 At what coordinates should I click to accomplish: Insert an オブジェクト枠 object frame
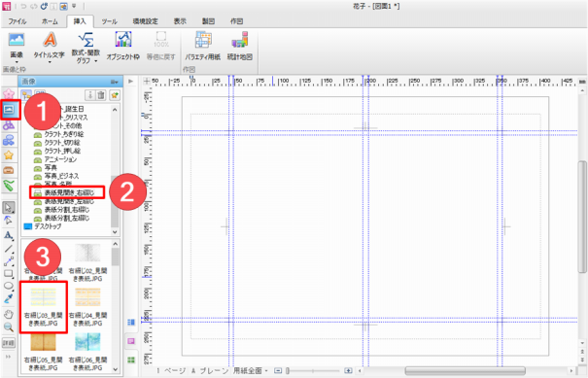click(123, 47)
